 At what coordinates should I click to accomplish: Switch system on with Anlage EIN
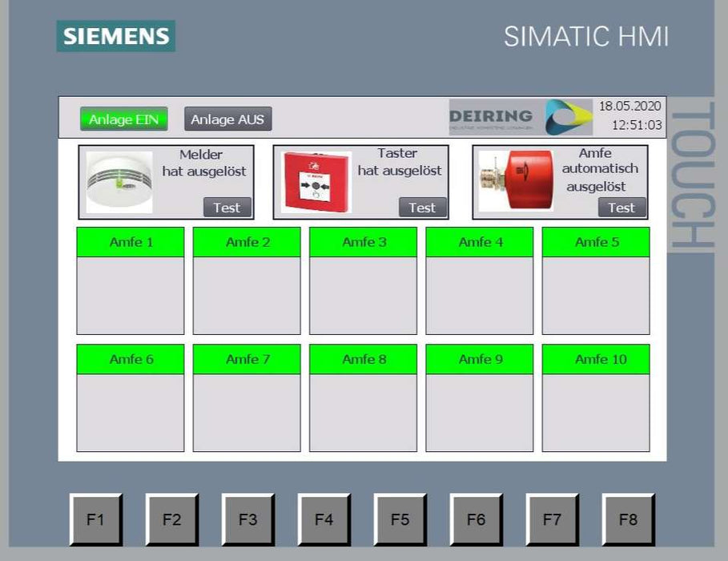(123, 119)
